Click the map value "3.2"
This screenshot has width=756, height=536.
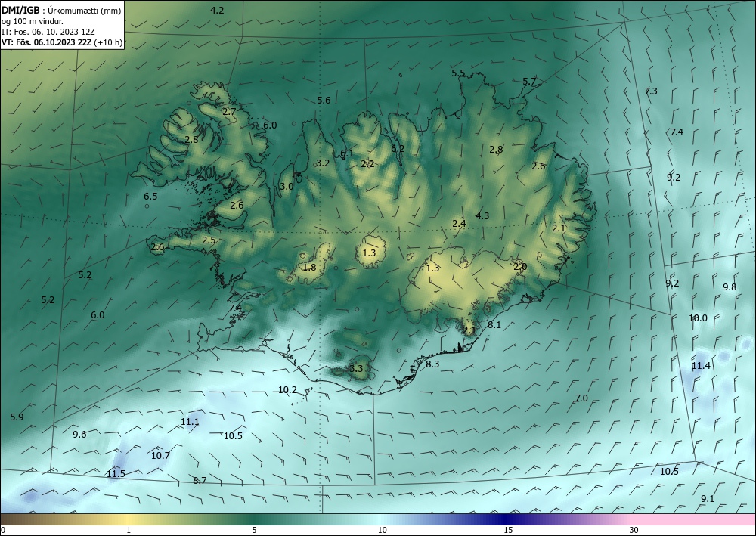click(x=323, y=163)
